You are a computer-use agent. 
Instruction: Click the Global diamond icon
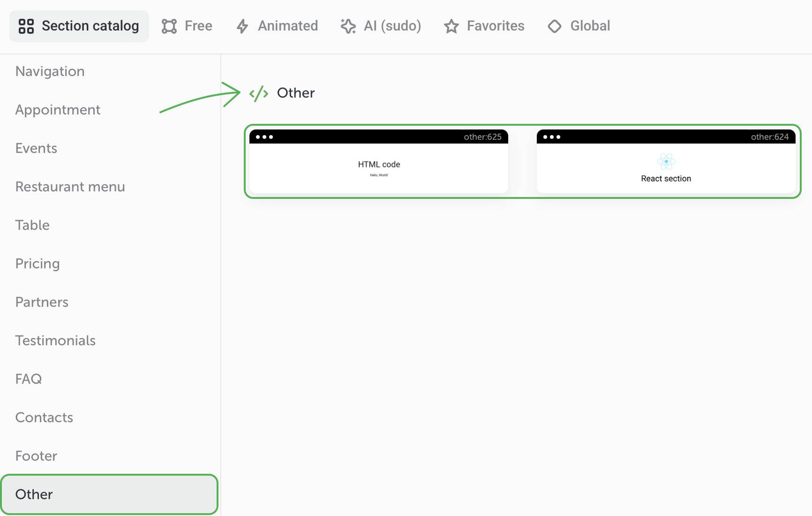pos(555,26)
